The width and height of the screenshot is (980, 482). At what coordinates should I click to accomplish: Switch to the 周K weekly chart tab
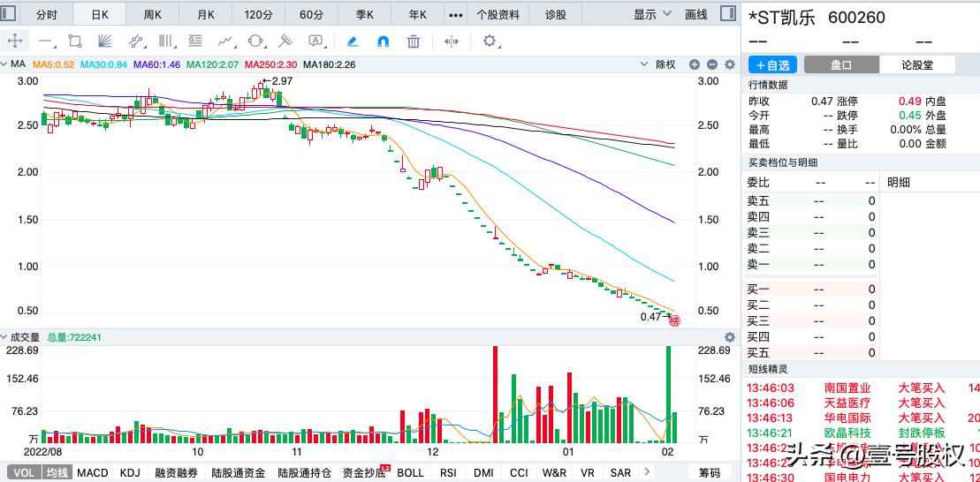point(153,14)
